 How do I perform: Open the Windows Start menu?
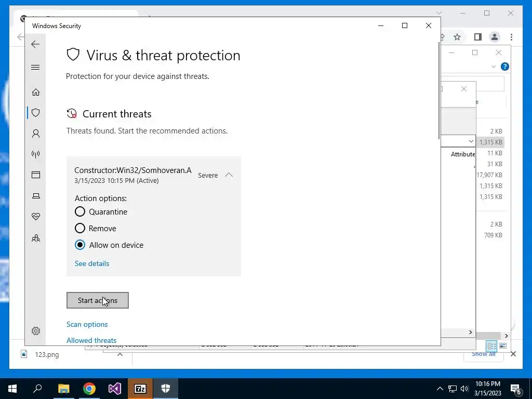(x=12, y=389)
